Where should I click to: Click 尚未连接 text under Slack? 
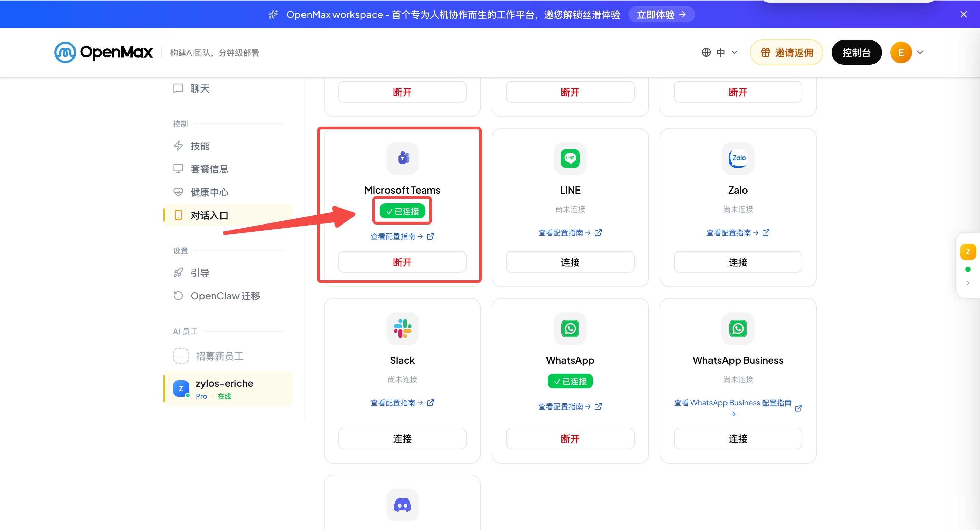click(402, 379)
